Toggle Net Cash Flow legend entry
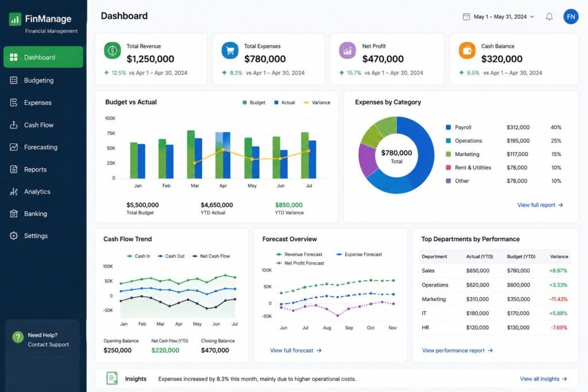Viewport: 588px width, 392px height. (x=211, y=256)
